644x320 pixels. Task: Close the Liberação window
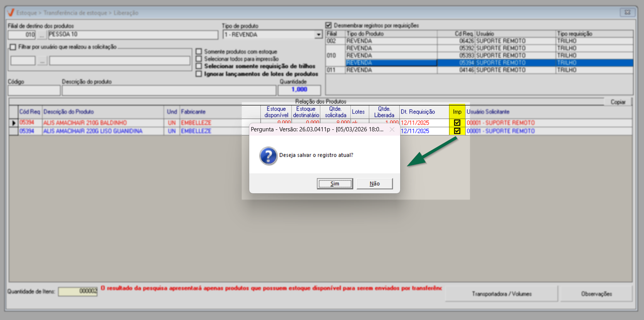tap(627, 12)
